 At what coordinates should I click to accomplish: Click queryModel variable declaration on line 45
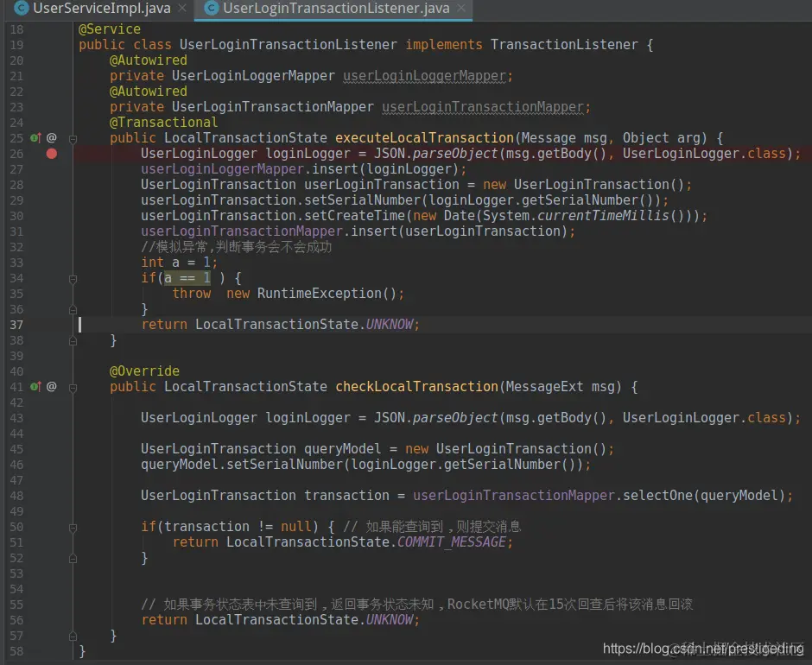[342, 449]
